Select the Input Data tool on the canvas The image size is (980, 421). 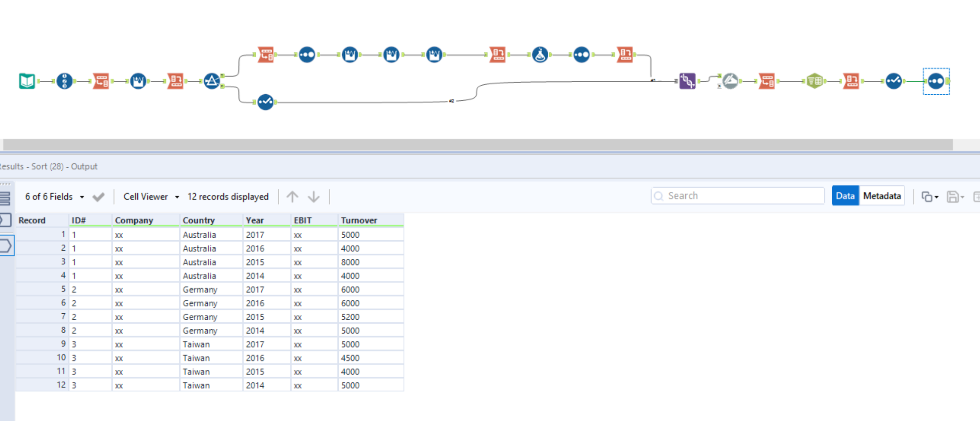point(27,81)
